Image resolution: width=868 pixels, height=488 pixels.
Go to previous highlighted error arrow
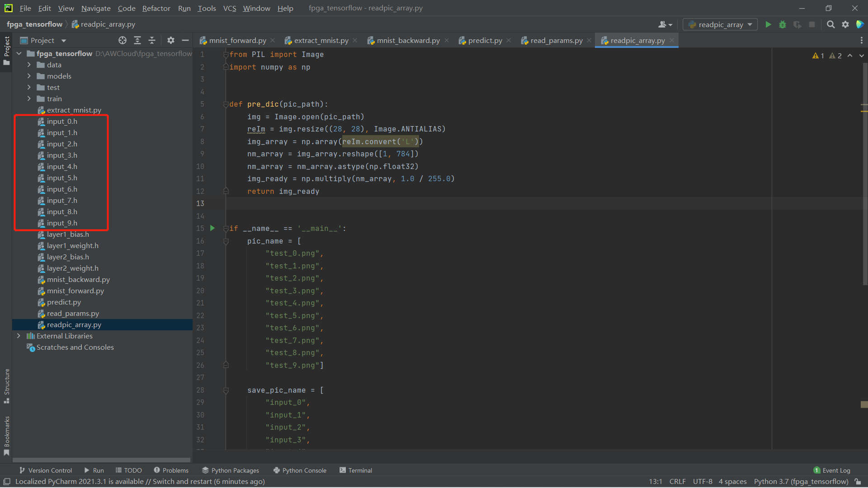850,56
